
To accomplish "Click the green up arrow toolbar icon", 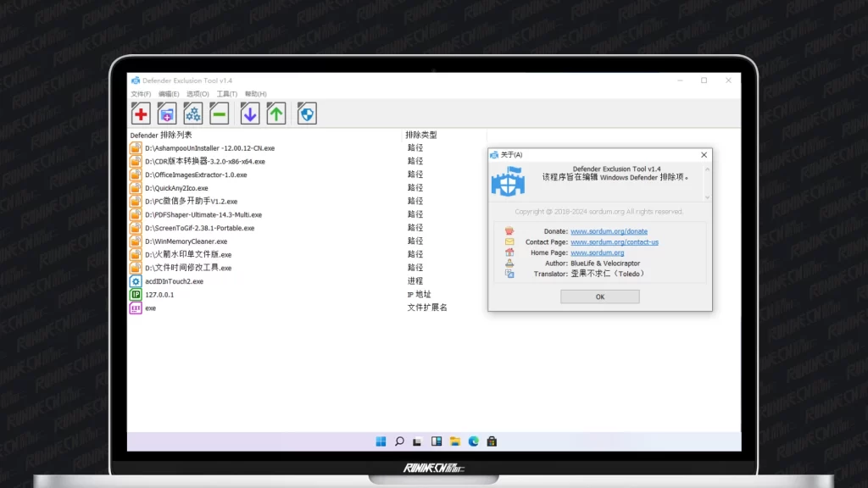I will [276, 114].
